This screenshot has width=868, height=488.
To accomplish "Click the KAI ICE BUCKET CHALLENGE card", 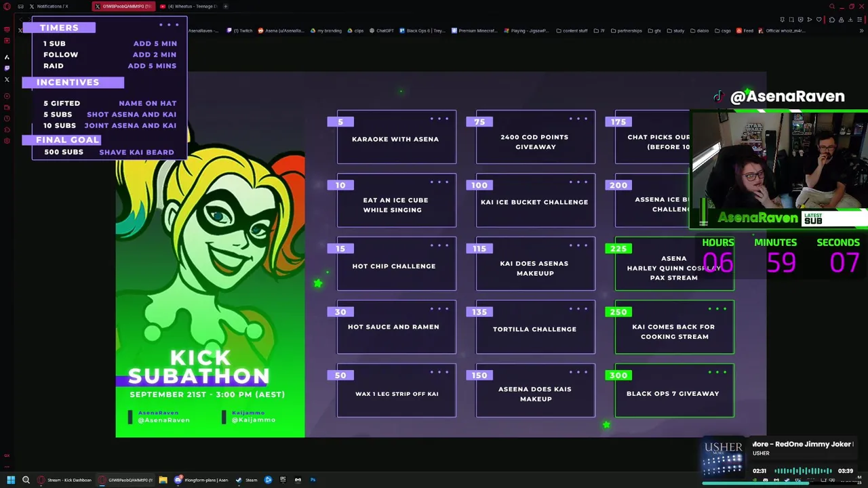I will tap(536, 202).
